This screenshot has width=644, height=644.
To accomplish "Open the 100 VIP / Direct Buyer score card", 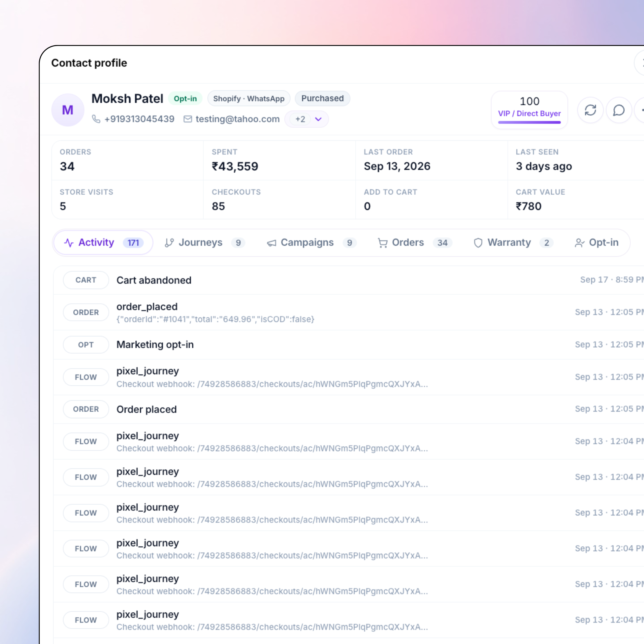I will pos(529,110).
